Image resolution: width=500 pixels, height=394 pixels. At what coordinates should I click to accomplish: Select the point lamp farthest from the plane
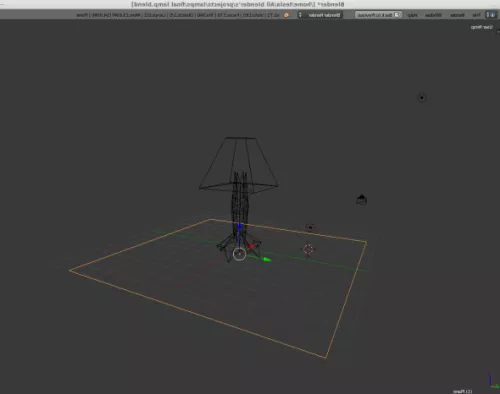[x=422, y=98]
